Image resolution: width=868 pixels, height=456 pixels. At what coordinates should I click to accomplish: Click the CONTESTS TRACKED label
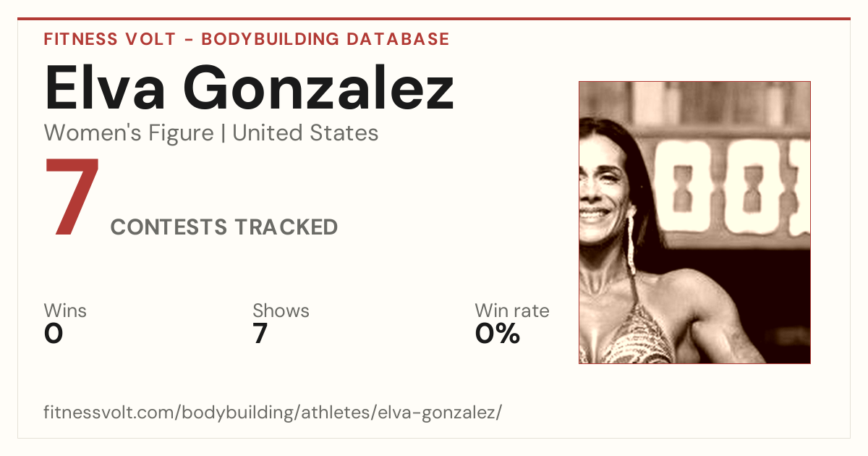pos(224,227)
